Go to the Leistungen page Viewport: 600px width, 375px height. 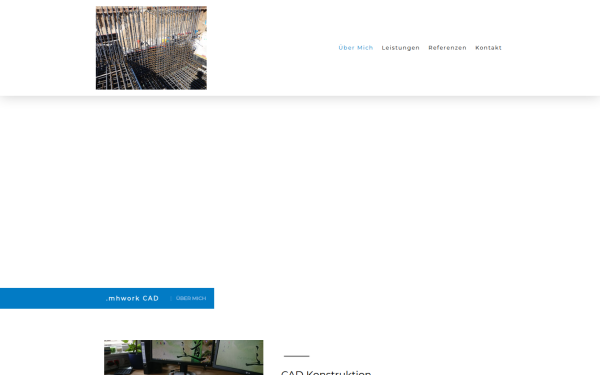(401, 48)
